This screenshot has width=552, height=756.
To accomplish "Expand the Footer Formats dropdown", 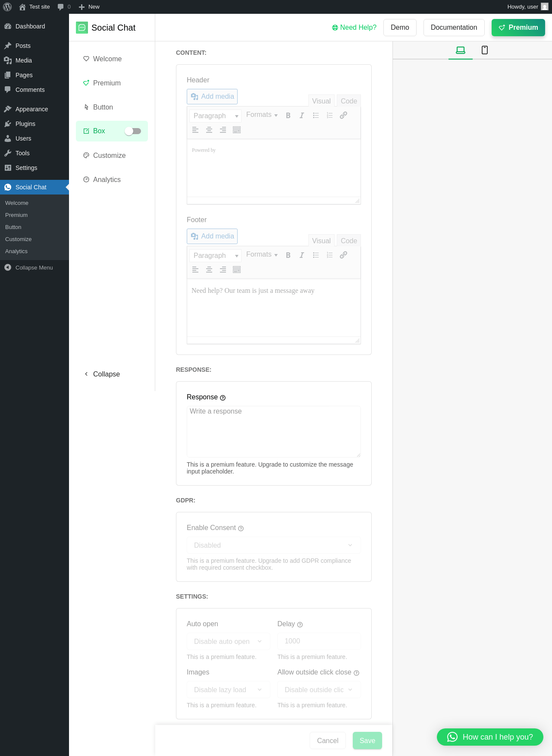I will (x=262, y=254).
